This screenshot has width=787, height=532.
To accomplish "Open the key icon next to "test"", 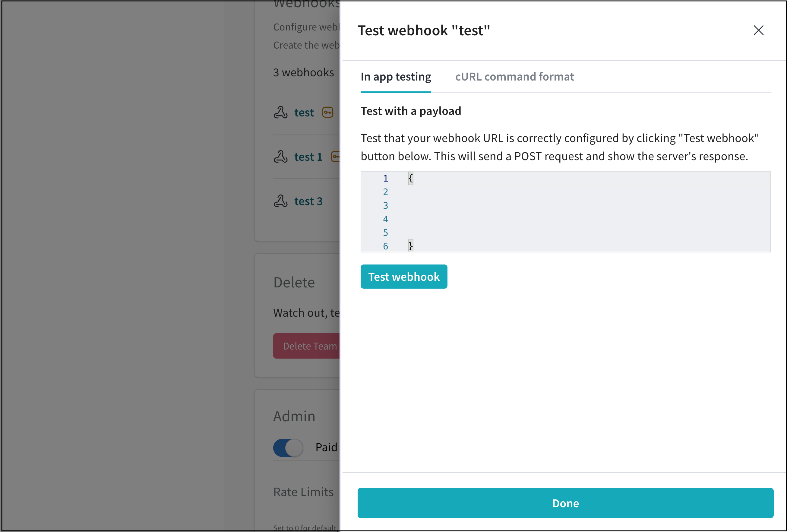I will pyautogui.click(x=327, y=112).
